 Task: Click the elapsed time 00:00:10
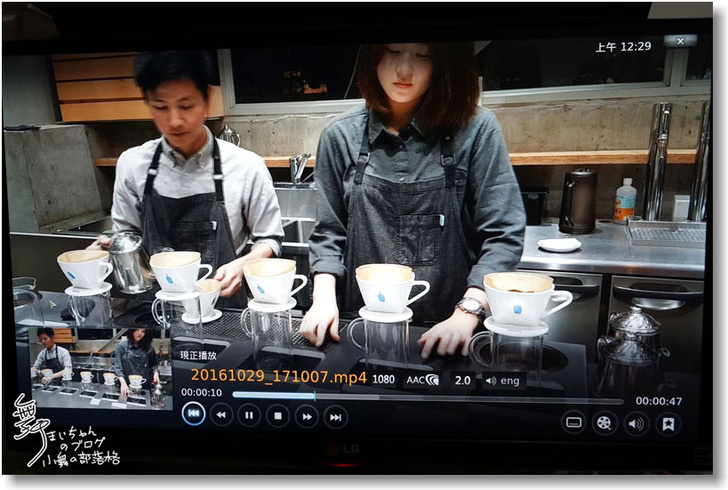[202, 392]
